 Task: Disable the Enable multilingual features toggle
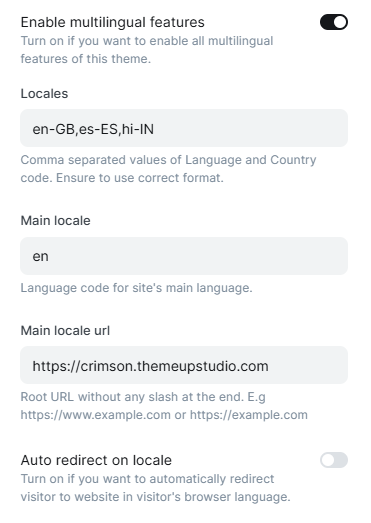pos(334,22)
